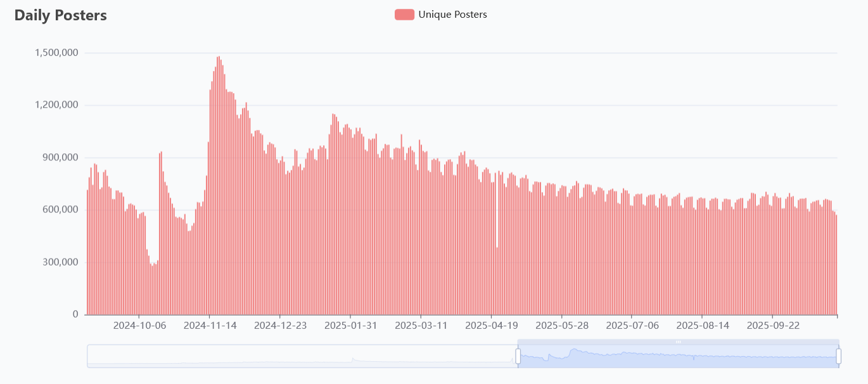
Task: Click the left handle of the zoom slider
Action: (x=518, y=356)
